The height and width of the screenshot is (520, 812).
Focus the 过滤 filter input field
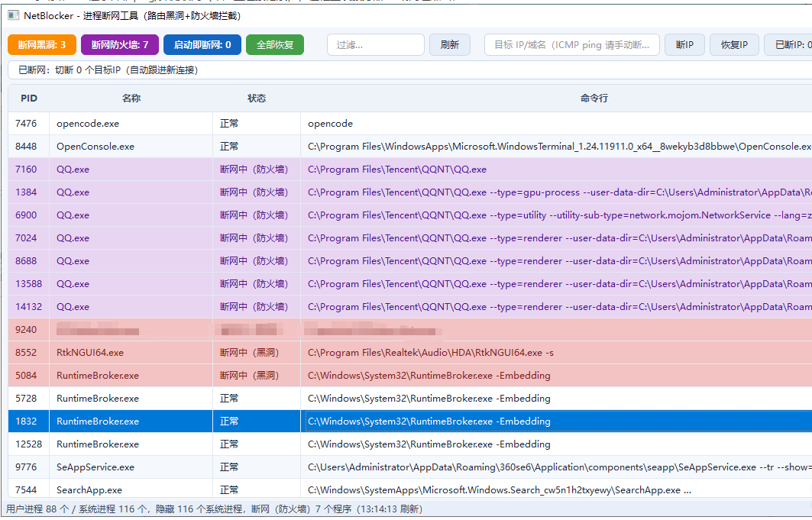click(376, 45)
